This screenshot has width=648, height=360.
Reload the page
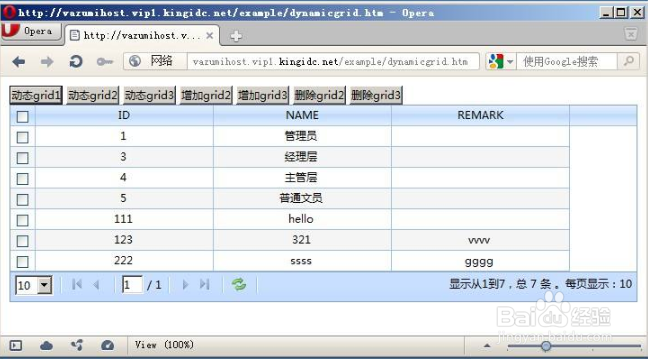pos(76,62)
